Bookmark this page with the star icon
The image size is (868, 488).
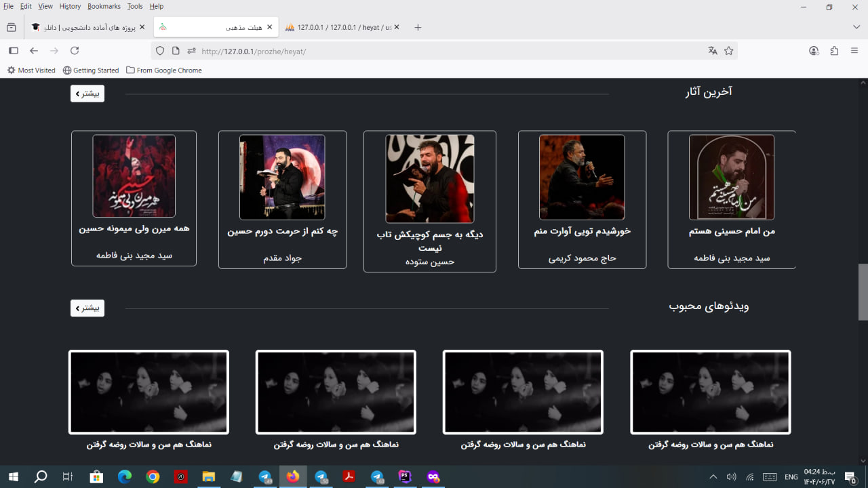click(729, 51)
